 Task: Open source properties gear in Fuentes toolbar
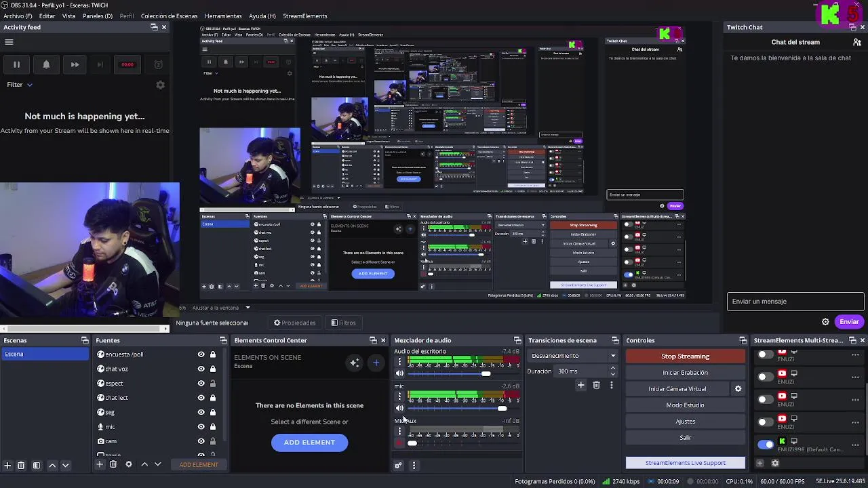click(x=128, y=464)
